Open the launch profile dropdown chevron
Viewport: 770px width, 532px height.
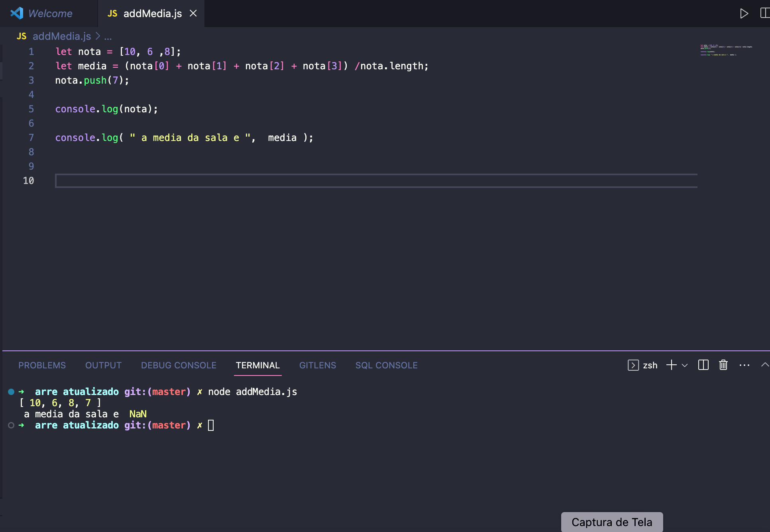click(x=685, y=365)
